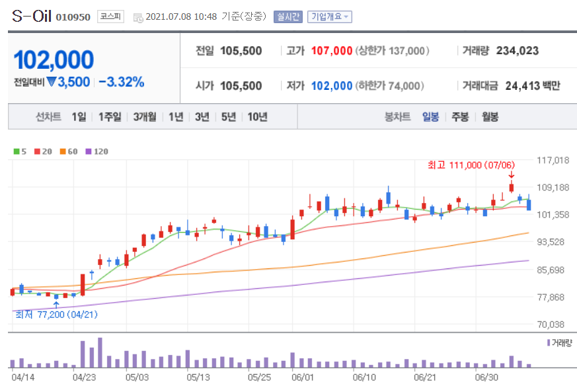Click the 06/30 date axis label
Image resolution: width=577 pixels, height=392 pixels.
click(x=486, y=377)
